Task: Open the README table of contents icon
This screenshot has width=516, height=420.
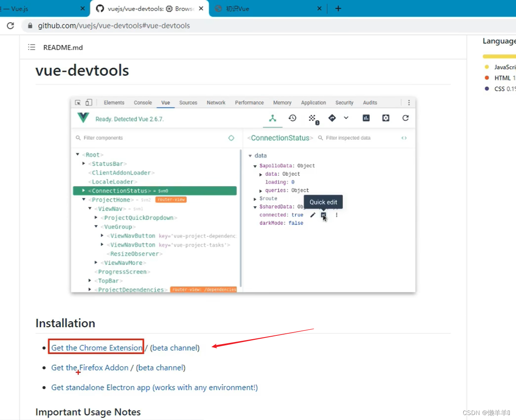Action: [x=31, y=47]
